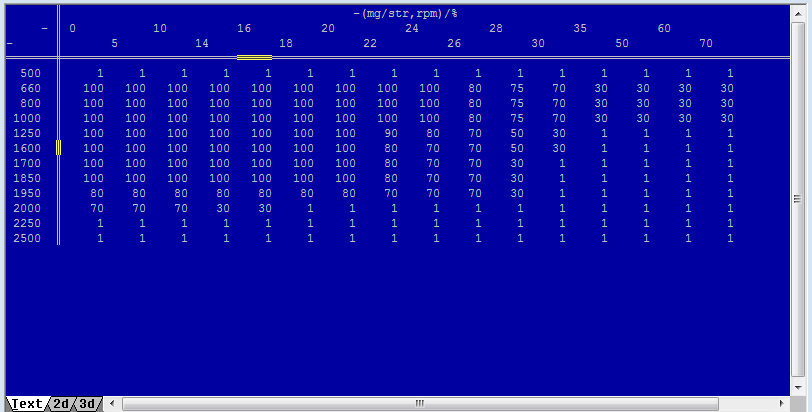Select the yellow row marker at 1600

tap(58, 148)
